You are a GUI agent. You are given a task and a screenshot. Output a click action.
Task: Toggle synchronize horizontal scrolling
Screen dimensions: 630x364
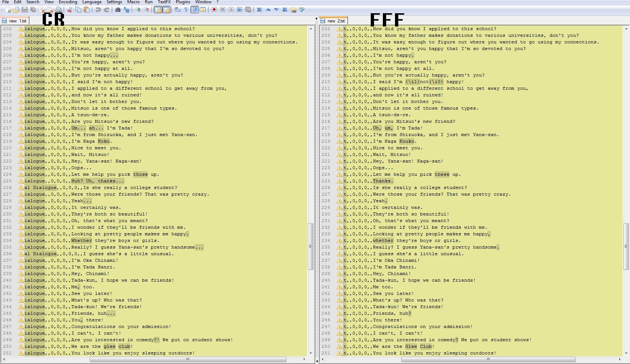(x=166, y=10)
